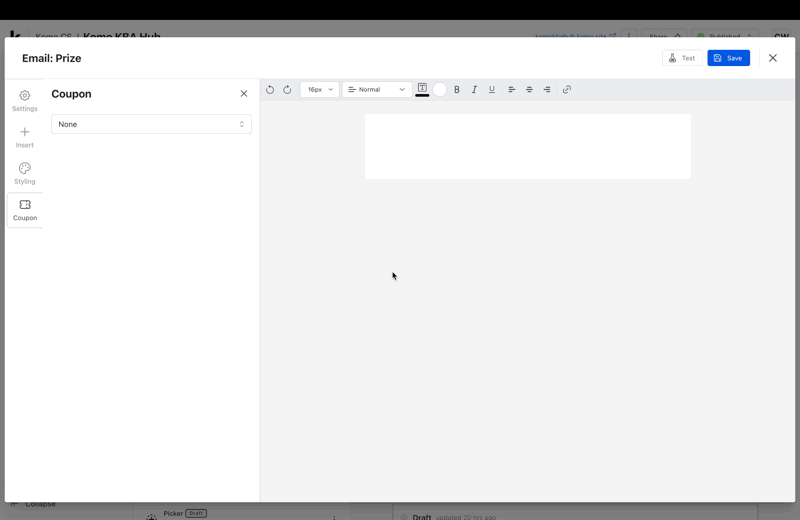Toggle bold formatting

coord(457,90)
